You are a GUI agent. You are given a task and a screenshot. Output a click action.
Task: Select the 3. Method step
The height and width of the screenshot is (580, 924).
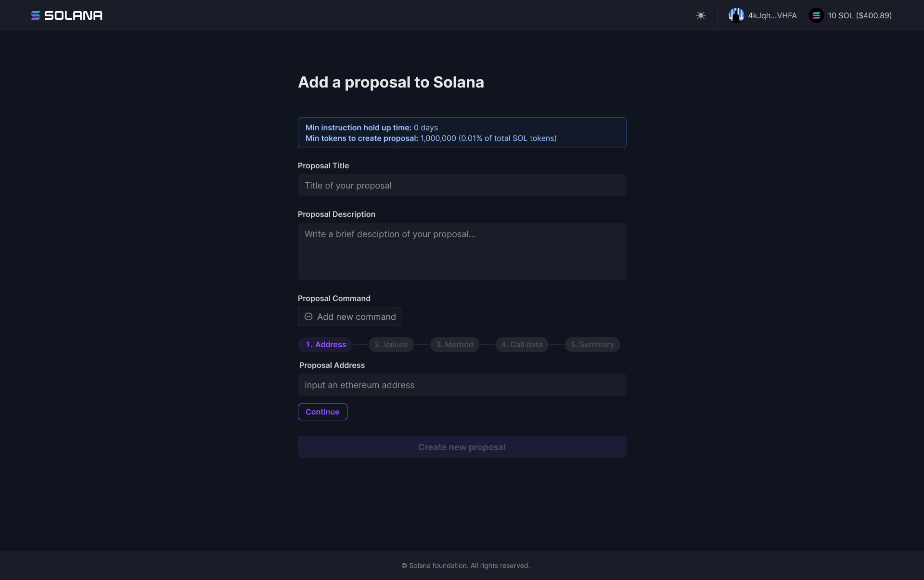point(454,344)
